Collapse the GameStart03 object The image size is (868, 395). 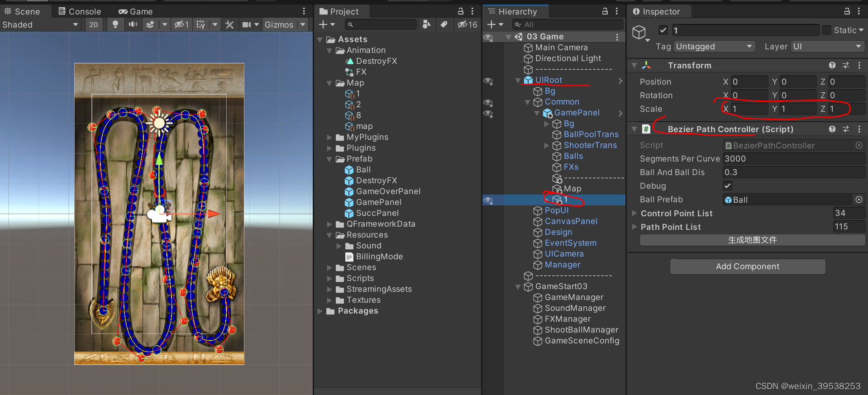pyautogui.click(x=518, y=287)
